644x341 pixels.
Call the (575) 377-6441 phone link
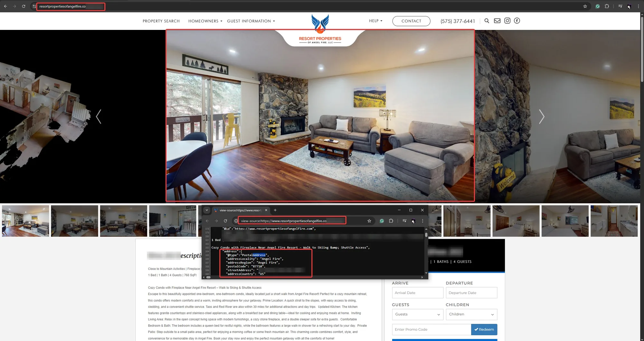pyautogui.click(x=458, y=21)
